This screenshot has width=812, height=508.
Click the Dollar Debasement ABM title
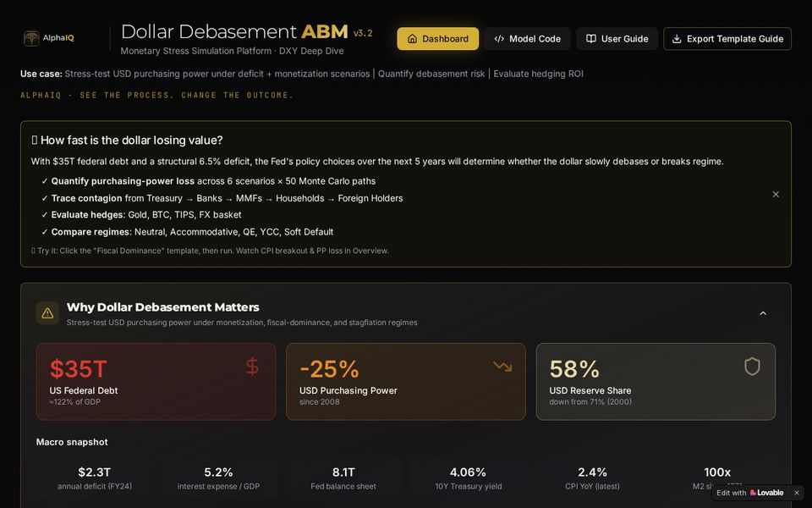click(234, 31)
